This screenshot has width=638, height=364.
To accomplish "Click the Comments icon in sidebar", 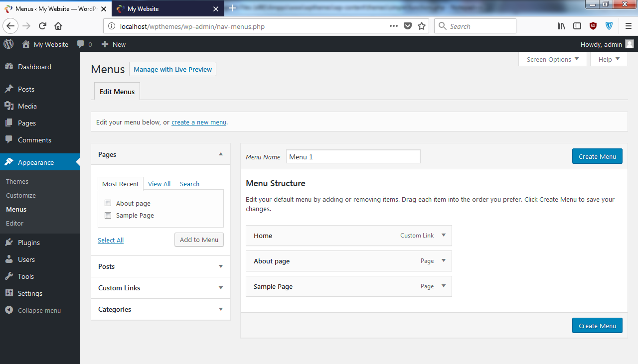I will pyautogui.click(x=9, y=140).
